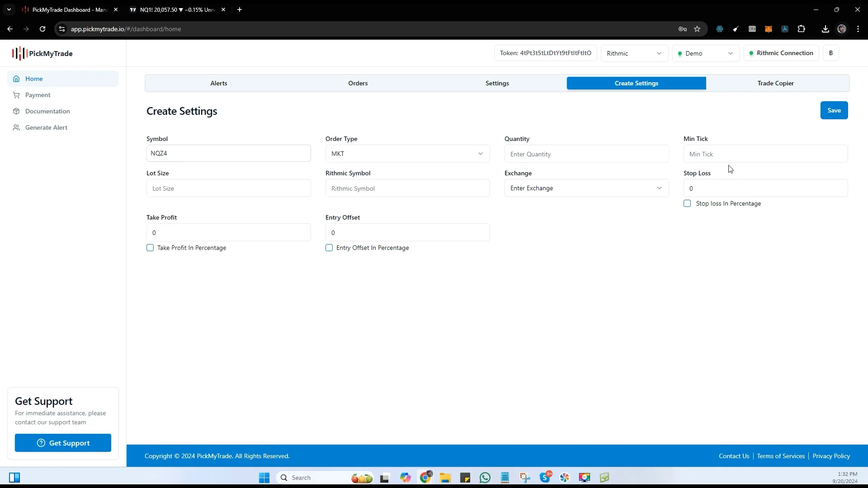The width and height of the screenshot is (868, 488).
Task: Switch to the Trade Copier tab
Action: click(x=776, y=83)
